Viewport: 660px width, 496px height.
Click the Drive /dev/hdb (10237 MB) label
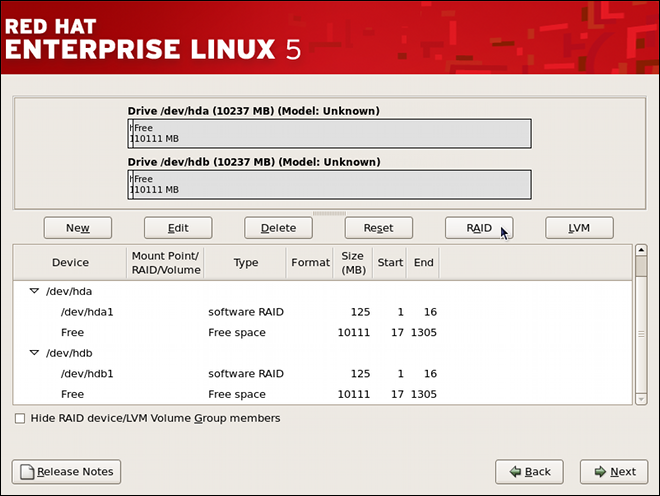[x=254, y=162]
